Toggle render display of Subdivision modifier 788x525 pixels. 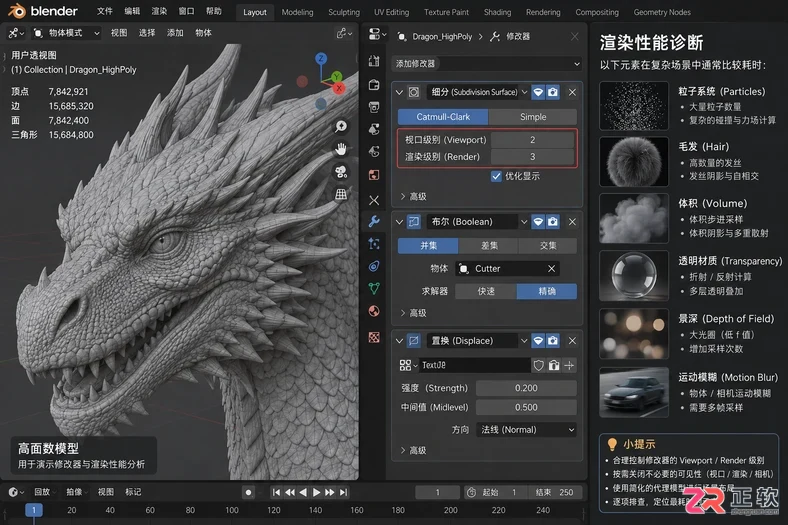(553, 92)
